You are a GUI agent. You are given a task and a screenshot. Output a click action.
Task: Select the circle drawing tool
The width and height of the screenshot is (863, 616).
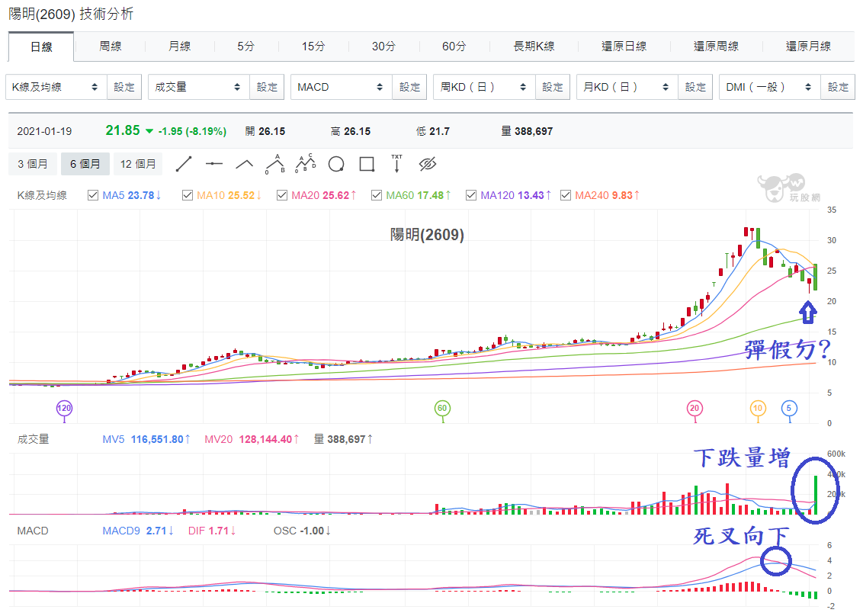pos(335,164)
